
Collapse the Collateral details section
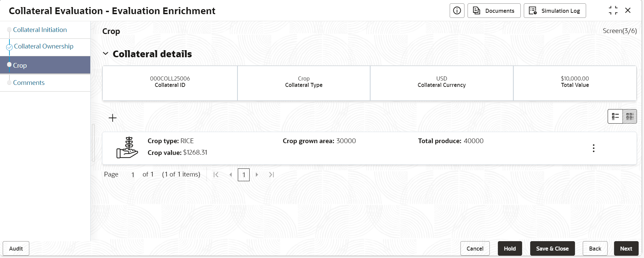click(105, 54)
